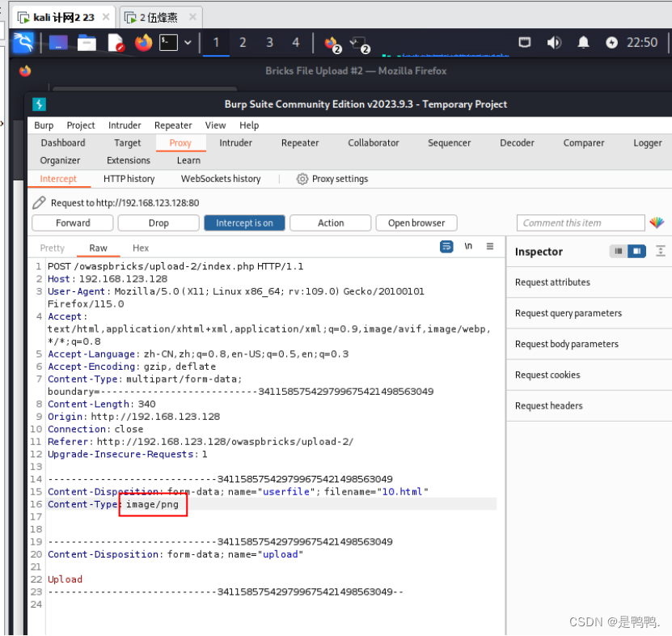Switch to HTTP history sub-tab

pos(129,179)
